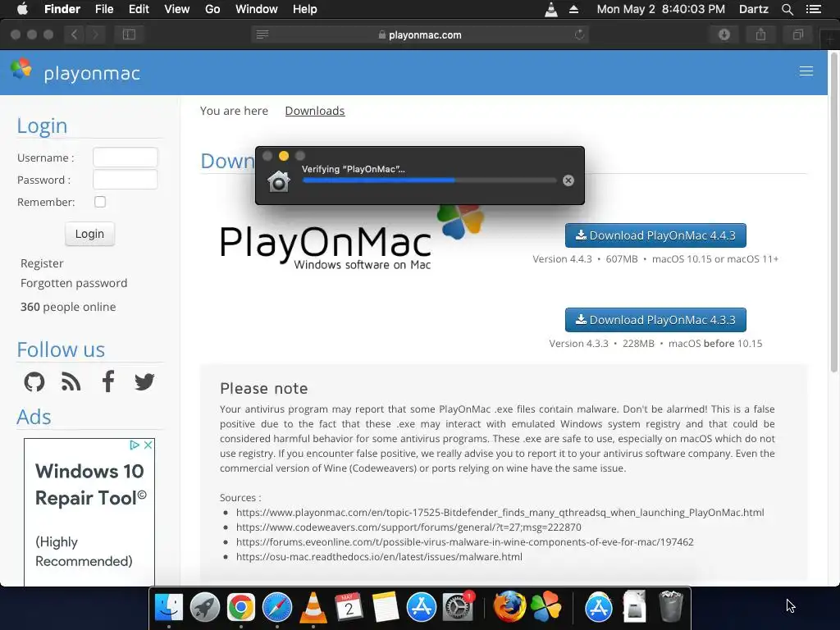
Task: Open the codeweavers.com forum source link
Action: pos(409,527)
